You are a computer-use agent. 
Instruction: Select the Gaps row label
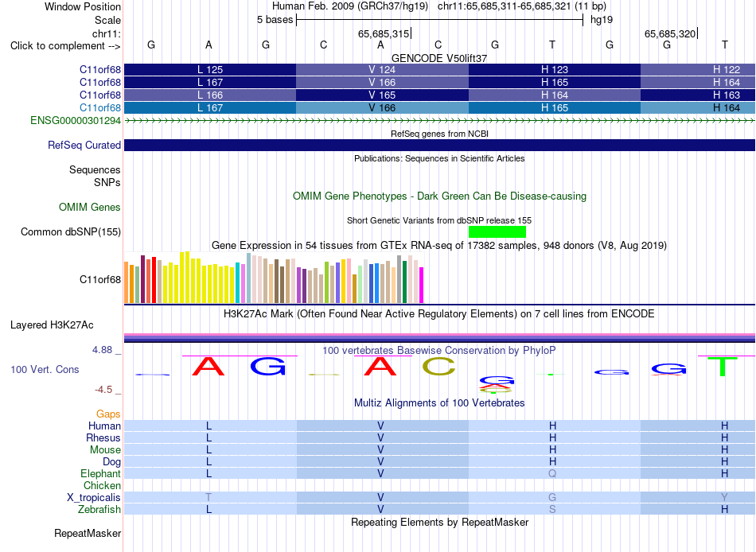[108, 414]
